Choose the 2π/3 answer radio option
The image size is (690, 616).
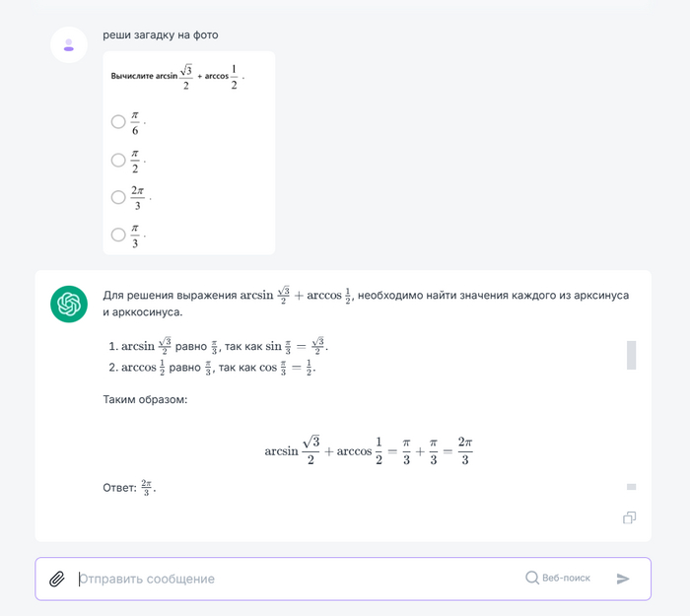pos(118,197)
